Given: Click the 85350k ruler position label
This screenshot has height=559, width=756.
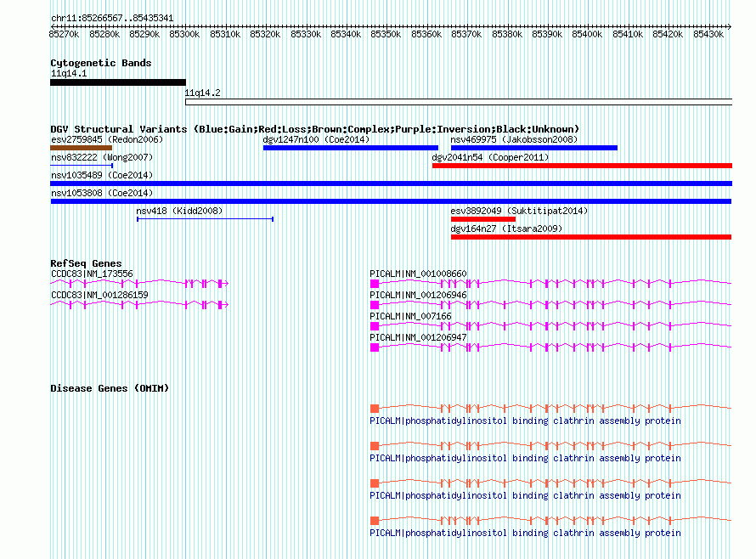Looking at the screenshot, I should point(386,34).
